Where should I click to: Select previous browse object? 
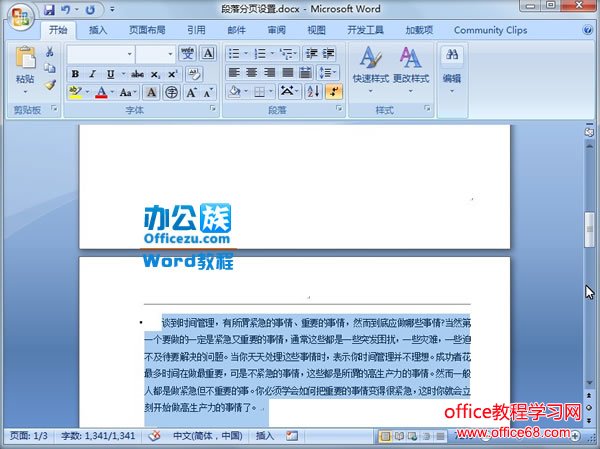pyautogui.click(x=589, y=395)
